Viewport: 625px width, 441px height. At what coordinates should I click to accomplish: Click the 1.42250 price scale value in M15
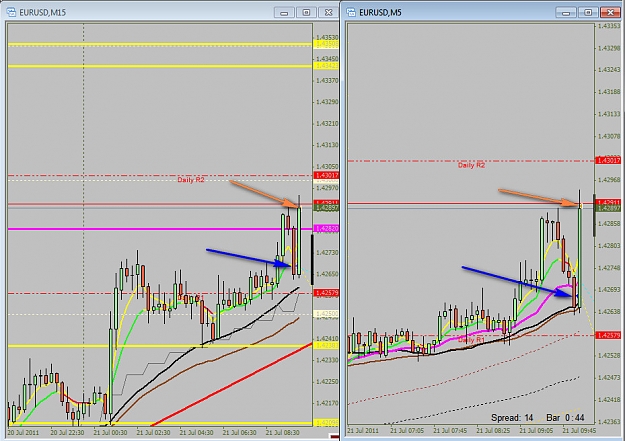click(x=327, y=382)
